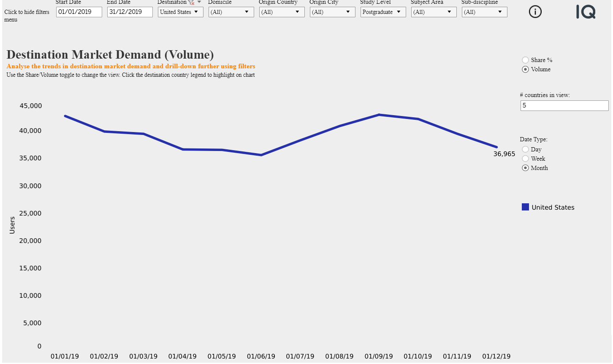The image size is (613, 364).
Task: Click the 01/06/19 axis label
Action: [261, 356]
